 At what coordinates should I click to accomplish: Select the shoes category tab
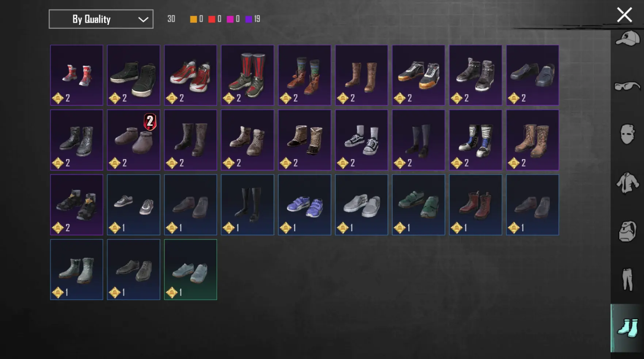point(628,328)
